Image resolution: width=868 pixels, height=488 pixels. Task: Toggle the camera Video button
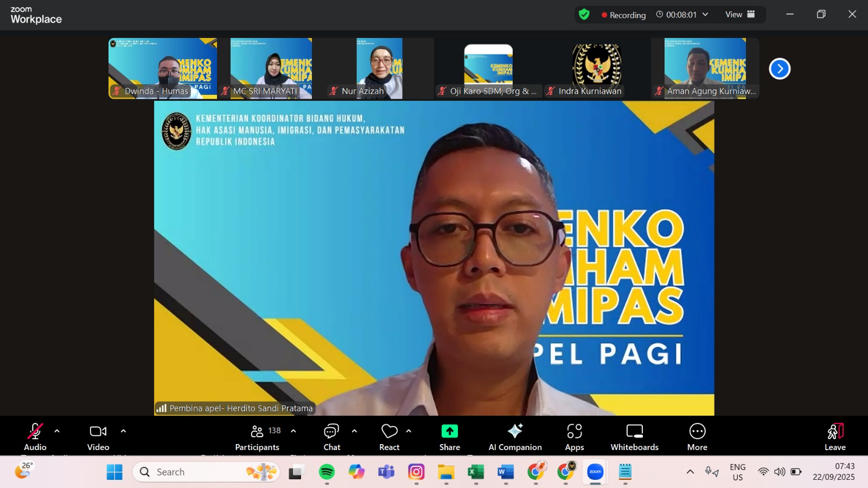pyautogui.click(x=98, y=437)
